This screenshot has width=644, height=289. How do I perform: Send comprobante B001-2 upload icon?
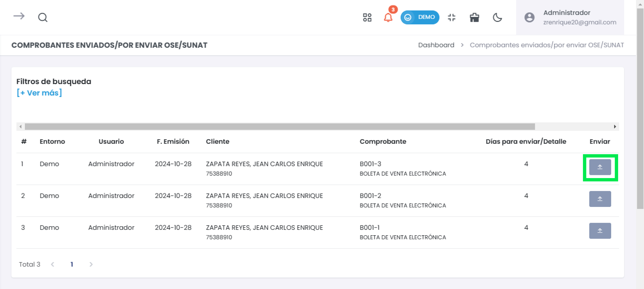point(600,199)
